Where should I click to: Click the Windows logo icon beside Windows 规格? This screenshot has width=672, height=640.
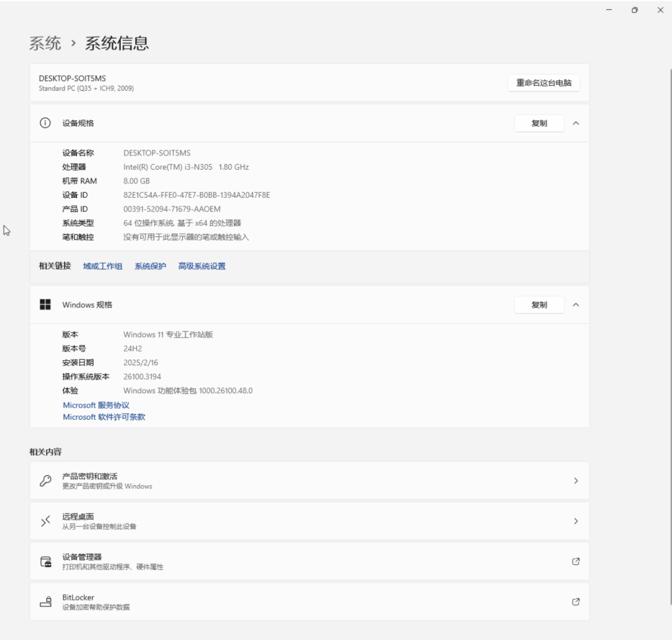click(45, 305)
